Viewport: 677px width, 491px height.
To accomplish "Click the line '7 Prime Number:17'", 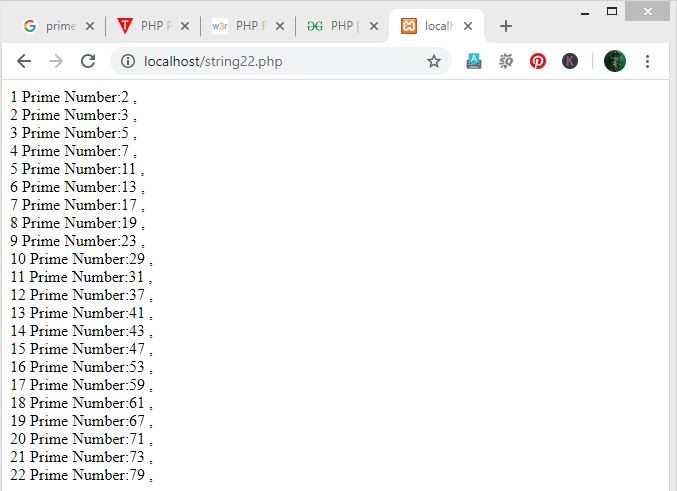I will 77,205.
